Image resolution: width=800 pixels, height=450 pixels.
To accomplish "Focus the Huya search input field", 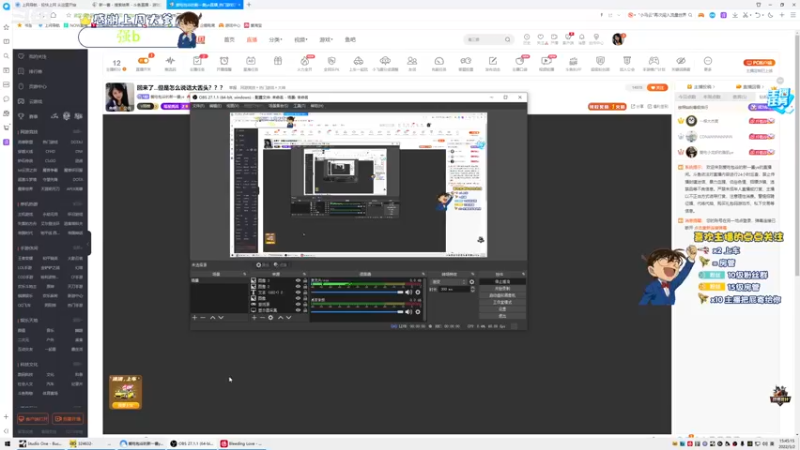I will click(484, 39).
